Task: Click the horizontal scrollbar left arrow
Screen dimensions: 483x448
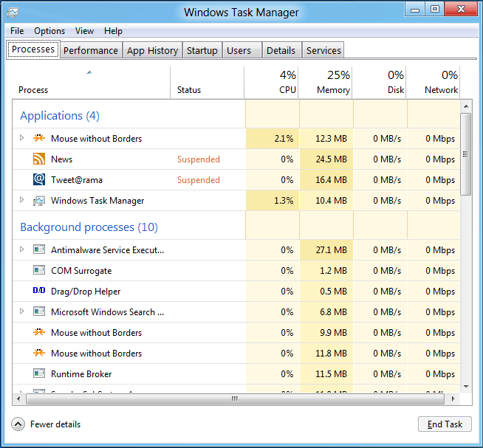Action: (18, 399)
